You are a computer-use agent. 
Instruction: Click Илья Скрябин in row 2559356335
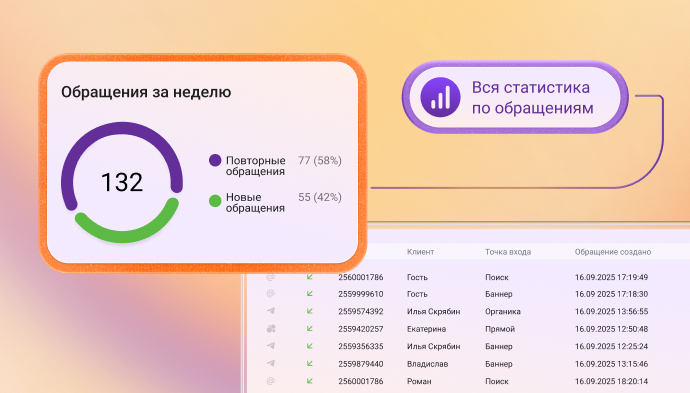point(433,346)
